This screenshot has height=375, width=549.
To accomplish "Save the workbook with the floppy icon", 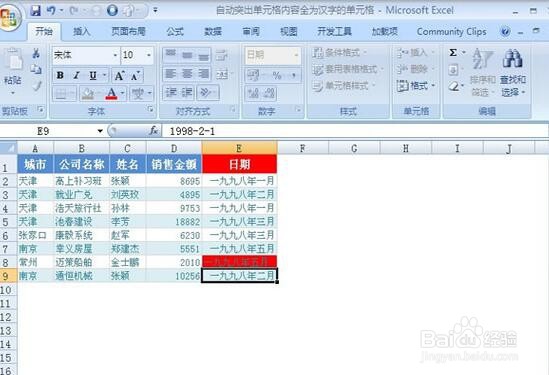I will tap(35, 11).
